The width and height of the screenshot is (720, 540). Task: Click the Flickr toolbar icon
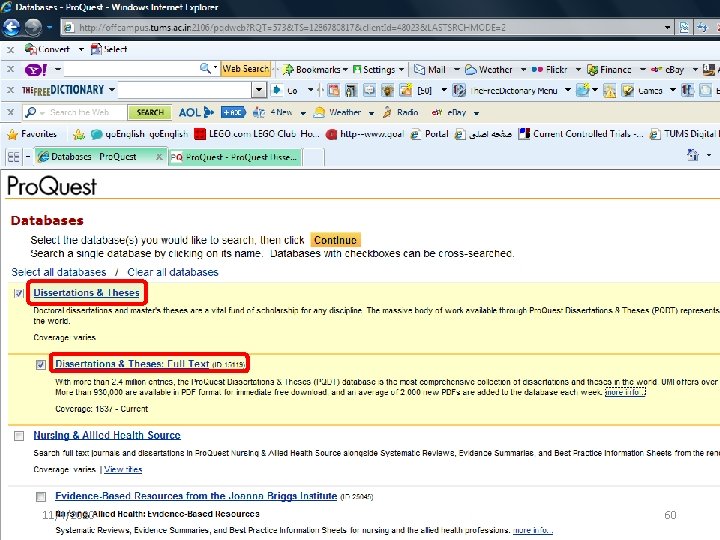(537, 69)
